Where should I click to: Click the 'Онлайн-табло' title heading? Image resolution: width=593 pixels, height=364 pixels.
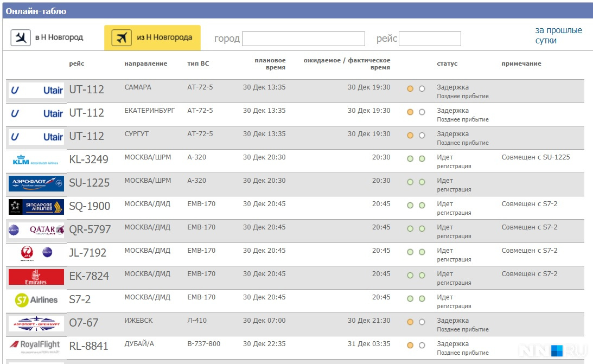tap(36, 11)
